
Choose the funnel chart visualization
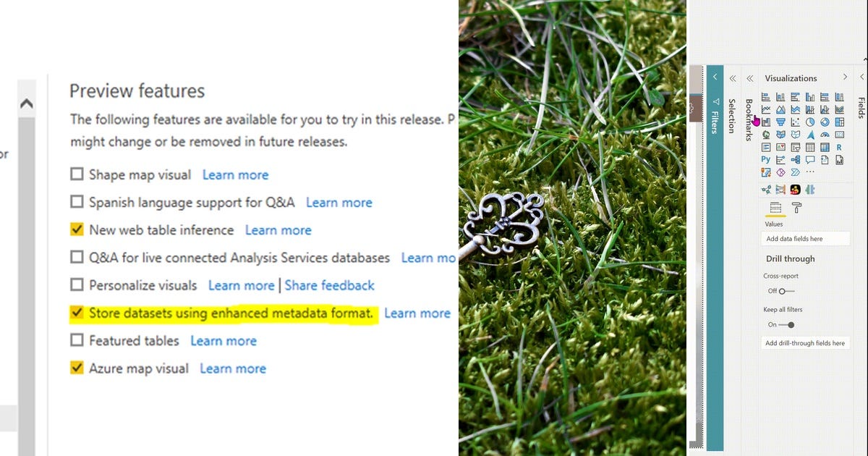(x=780, y=122)
